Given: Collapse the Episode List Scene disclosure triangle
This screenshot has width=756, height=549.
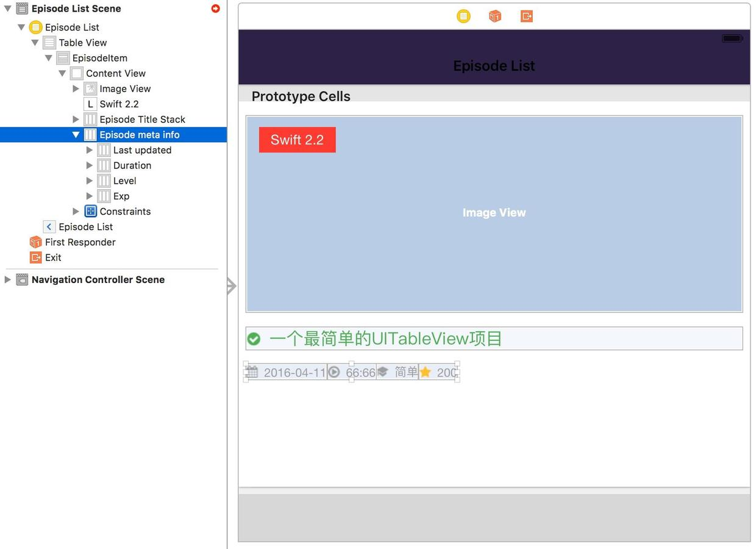Looking at the screenshot, I should pos(8,9).
